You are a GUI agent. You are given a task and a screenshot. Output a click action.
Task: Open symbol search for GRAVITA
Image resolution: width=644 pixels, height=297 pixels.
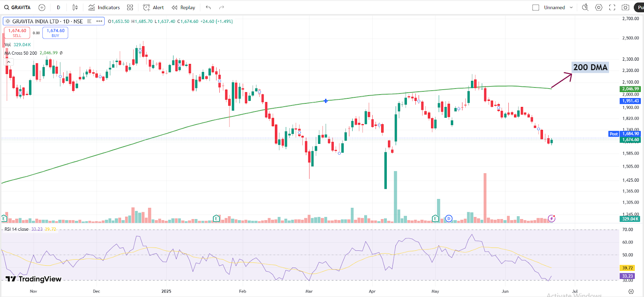click(17, 7)
